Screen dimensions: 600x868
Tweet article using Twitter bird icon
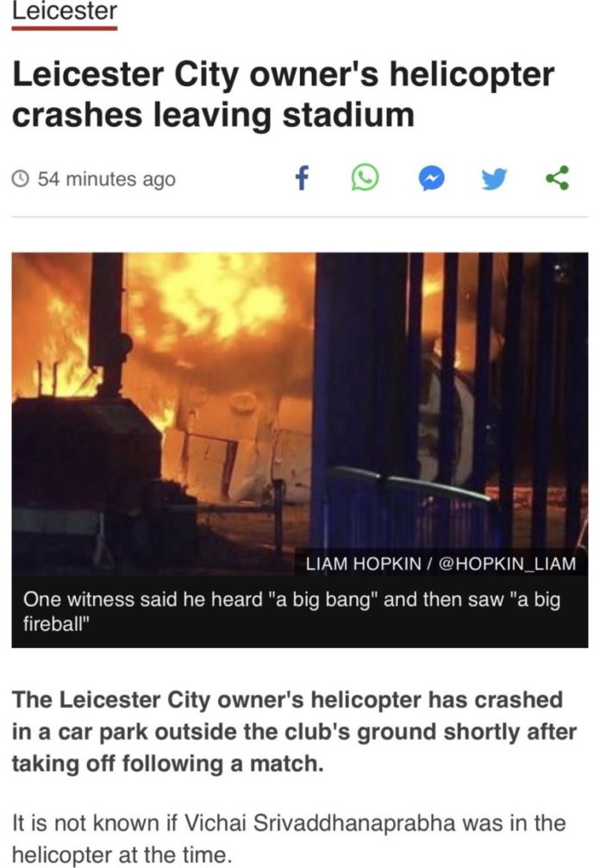(494, 178)
